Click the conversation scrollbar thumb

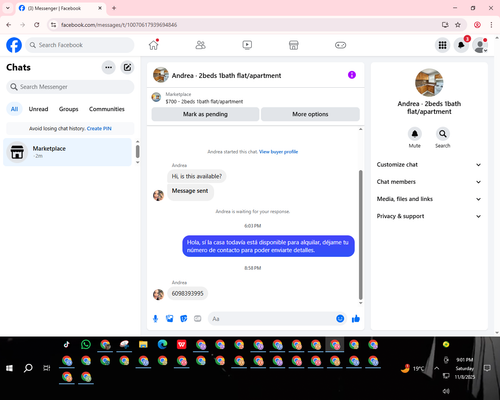(x=360, y=235)
